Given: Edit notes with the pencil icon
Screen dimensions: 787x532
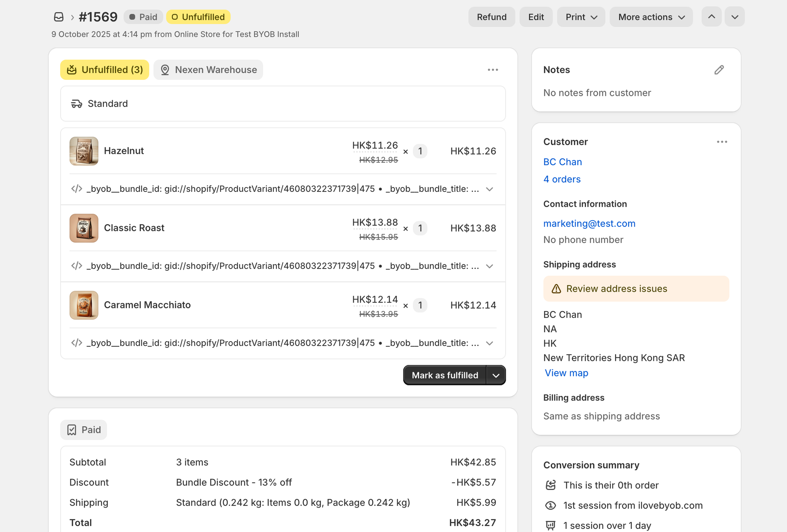Looking at the screenshot, I should (719, 70).
